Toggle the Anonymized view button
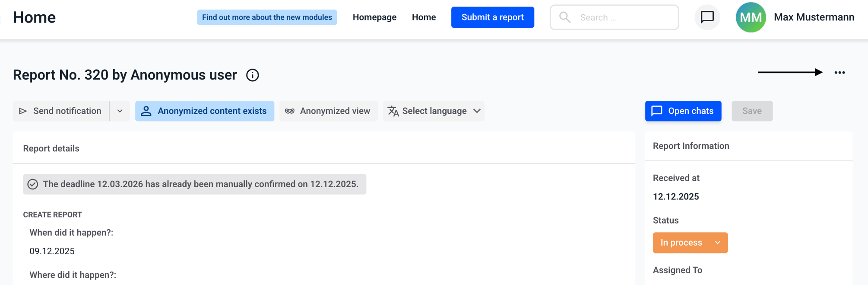868x285 pixels. pyautogui.click(x=329, y=111)
